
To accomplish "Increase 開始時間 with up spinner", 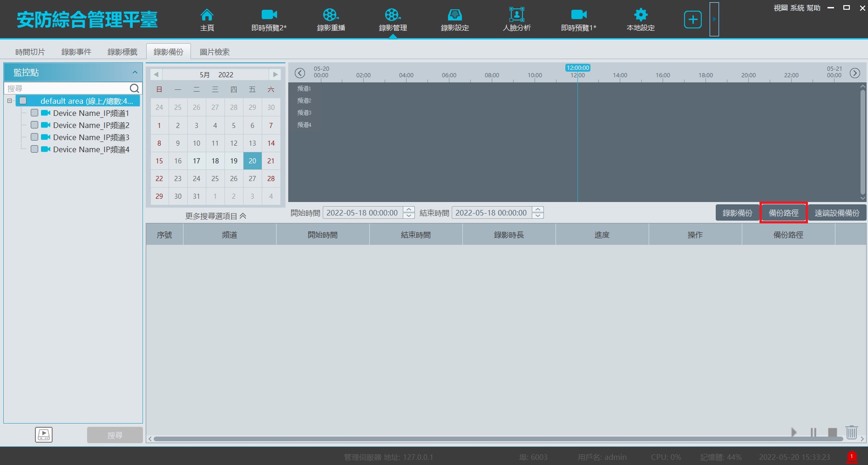I will (x=409, y=209).
